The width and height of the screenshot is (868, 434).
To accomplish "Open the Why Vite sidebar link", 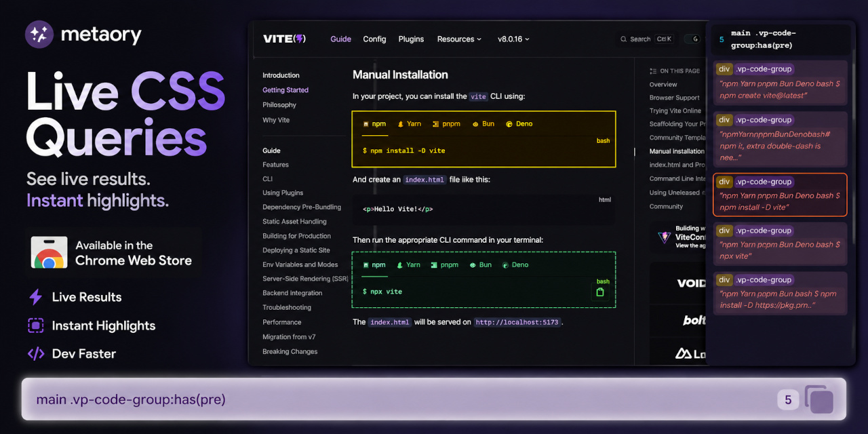I will (276, 120).
